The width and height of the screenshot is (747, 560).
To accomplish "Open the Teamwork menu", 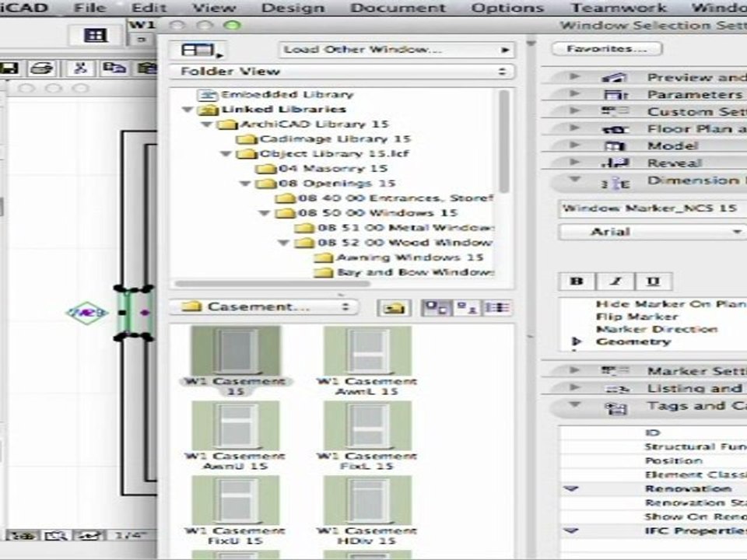I will coord(619,8).
